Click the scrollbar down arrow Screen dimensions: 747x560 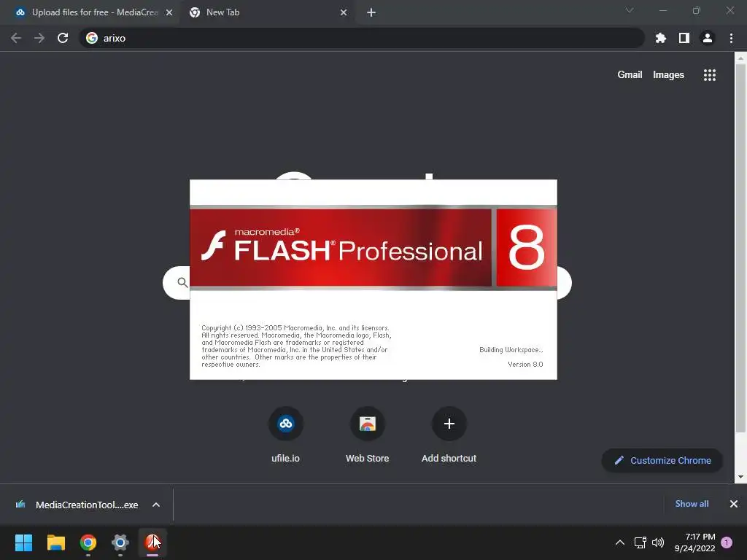coord(740,477)
